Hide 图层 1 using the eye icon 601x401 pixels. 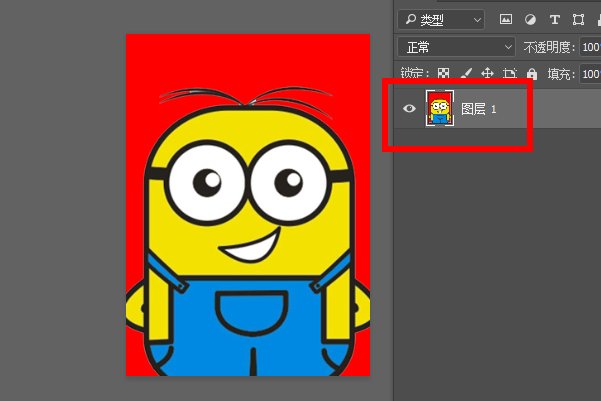click(x=409, y=108)
